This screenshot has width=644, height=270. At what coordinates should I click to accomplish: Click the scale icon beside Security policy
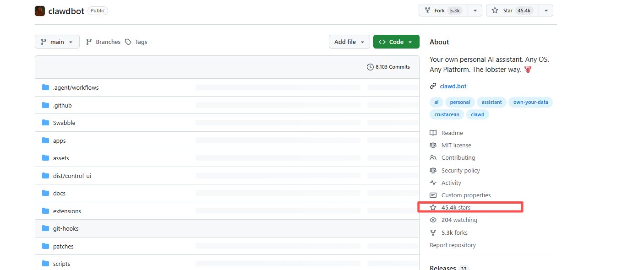pos(433,170)
